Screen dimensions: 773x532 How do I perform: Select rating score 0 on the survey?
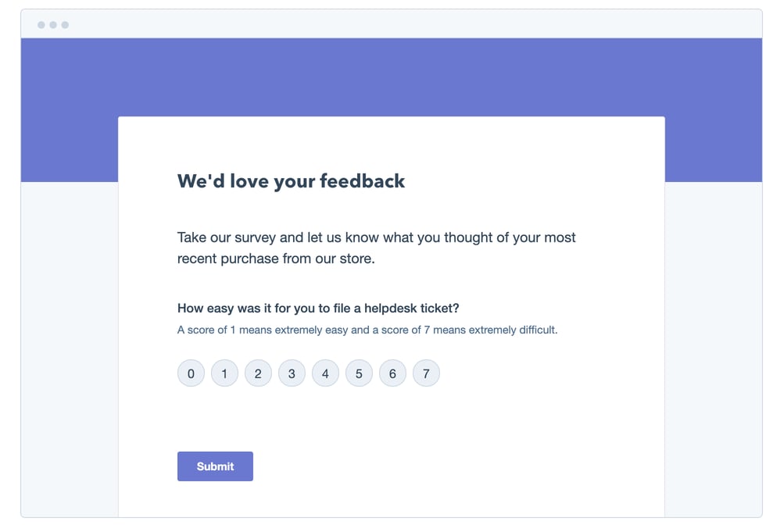click(191, 373)
